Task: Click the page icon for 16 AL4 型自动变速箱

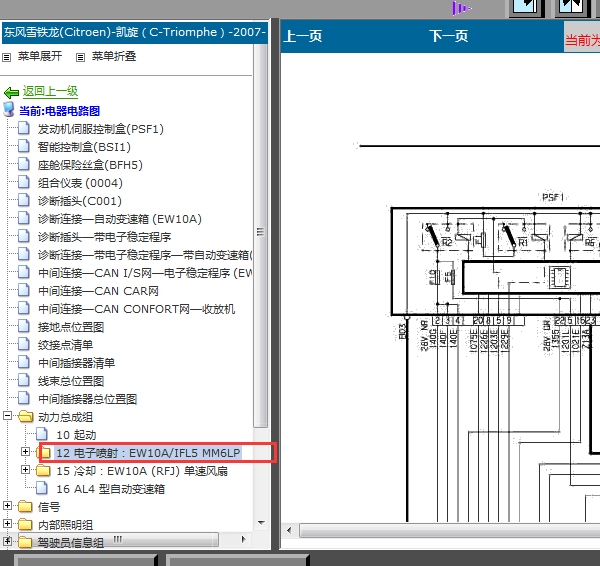Action: (x=42, y=488)
